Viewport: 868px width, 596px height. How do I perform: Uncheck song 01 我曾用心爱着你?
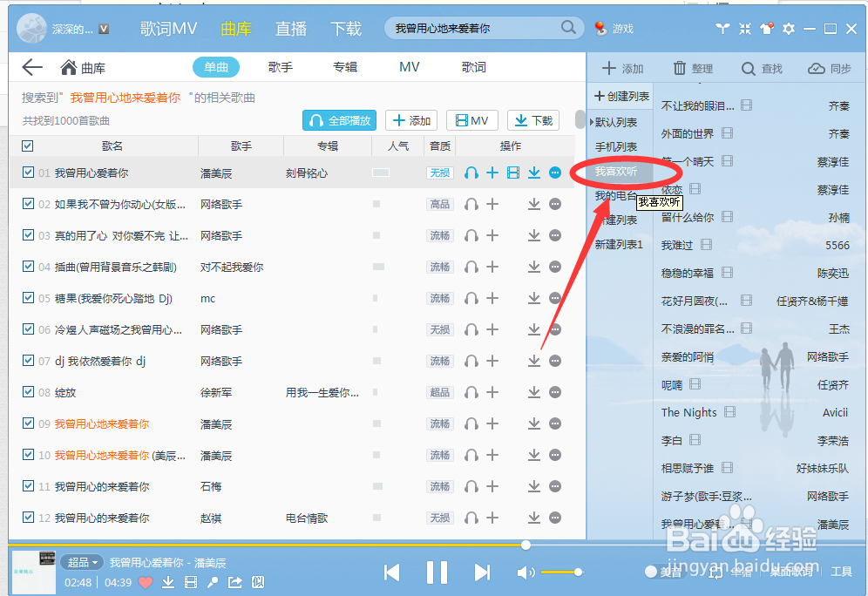28,173
